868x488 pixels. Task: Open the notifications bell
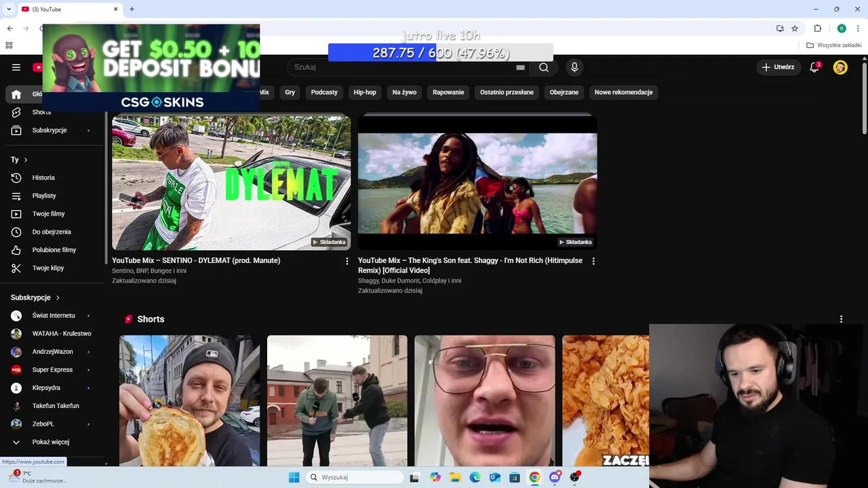pos(815,67)
